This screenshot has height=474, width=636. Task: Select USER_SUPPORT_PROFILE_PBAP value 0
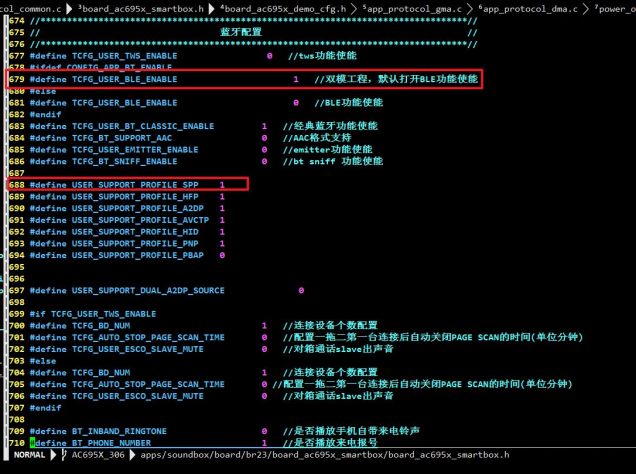[222, 255]
